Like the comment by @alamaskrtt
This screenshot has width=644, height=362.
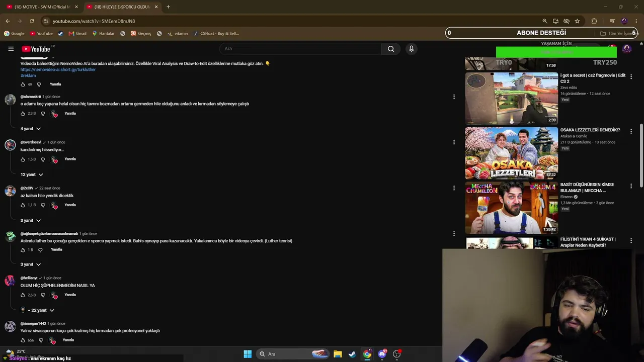23,114
